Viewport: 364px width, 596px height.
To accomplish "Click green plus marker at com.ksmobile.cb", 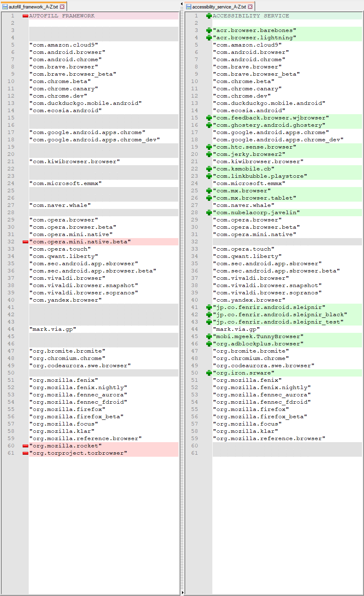I will click(x=209, y=169).
